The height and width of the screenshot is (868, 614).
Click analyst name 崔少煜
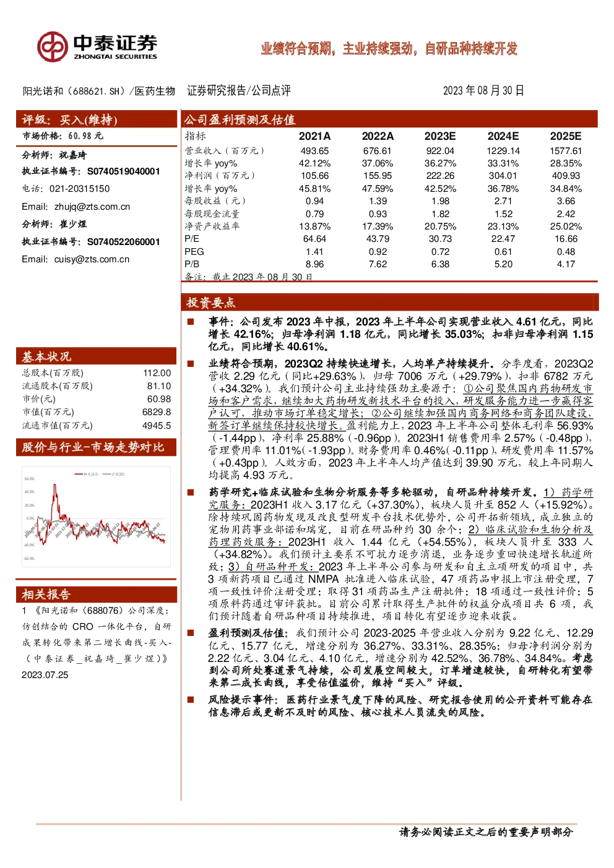coord(73,224)
